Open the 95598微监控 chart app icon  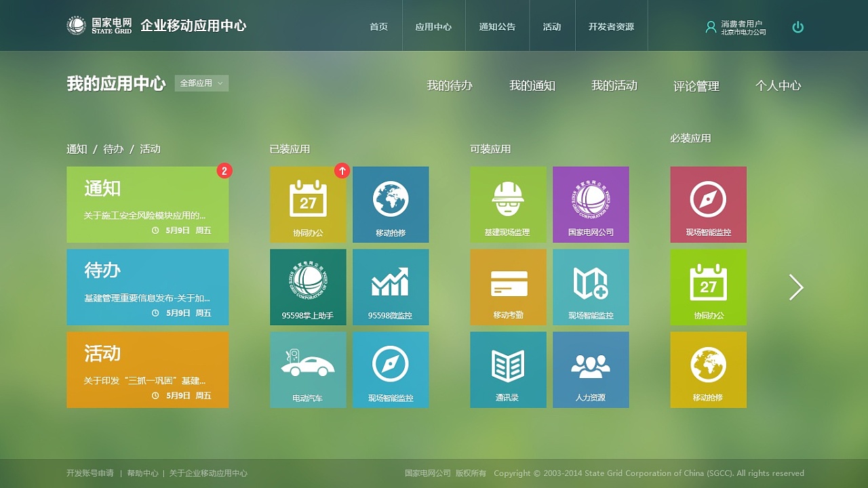(391, 287)
